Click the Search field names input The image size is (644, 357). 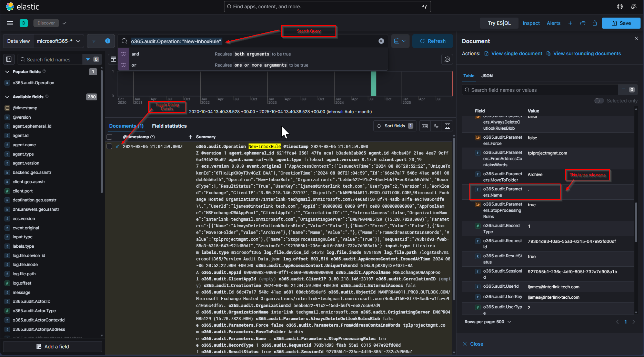tap(52, 60)
